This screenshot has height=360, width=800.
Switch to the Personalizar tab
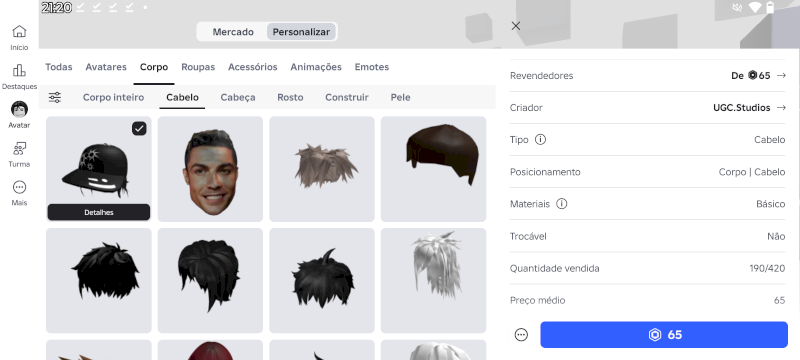[x=301, y=32]
